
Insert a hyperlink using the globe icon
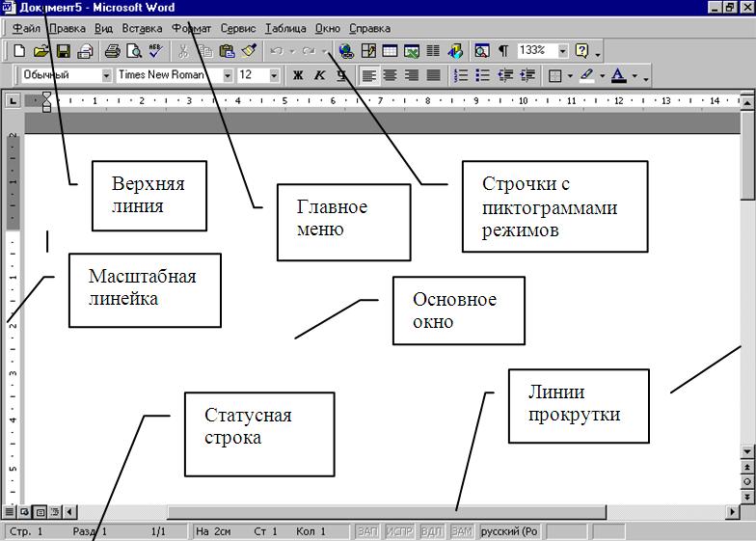(x=346, y=51)
